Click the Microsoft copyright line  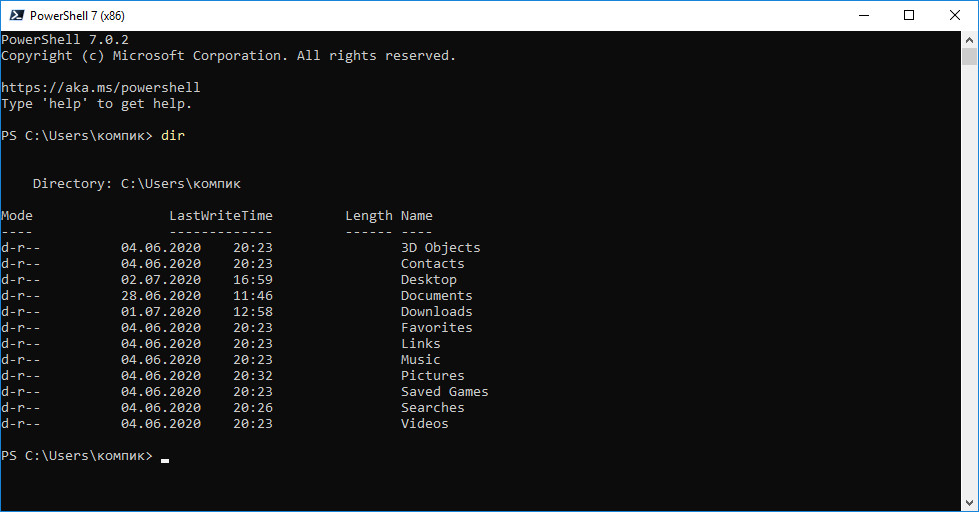tap(229, 56)
